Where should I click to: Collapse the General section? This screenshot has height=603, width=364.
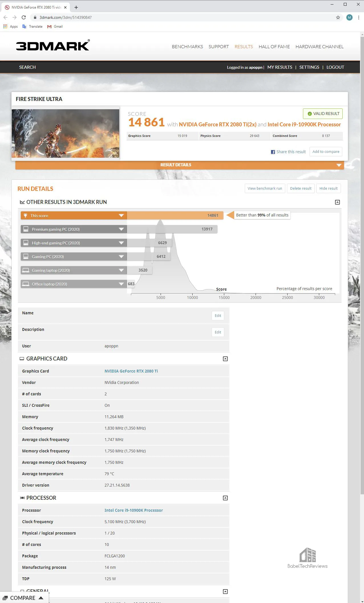(x=225, y=592)
